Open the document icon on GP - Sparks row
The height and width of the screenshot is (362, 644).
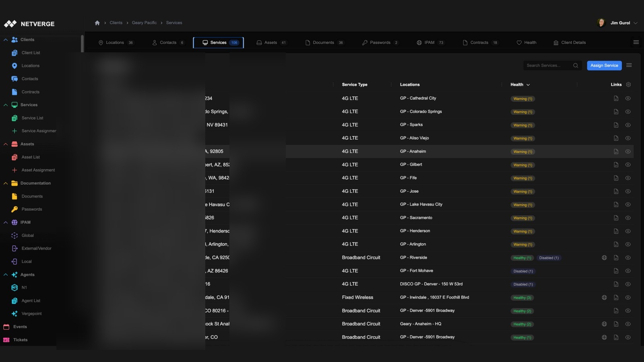(x=616, y=125)
